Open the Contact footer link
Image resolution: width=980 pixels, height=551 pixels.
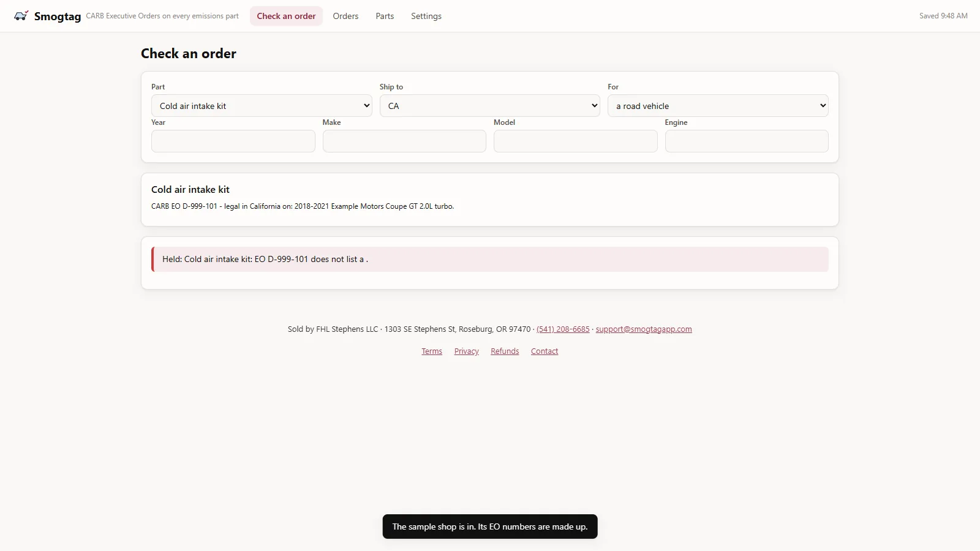pos(545,351)
